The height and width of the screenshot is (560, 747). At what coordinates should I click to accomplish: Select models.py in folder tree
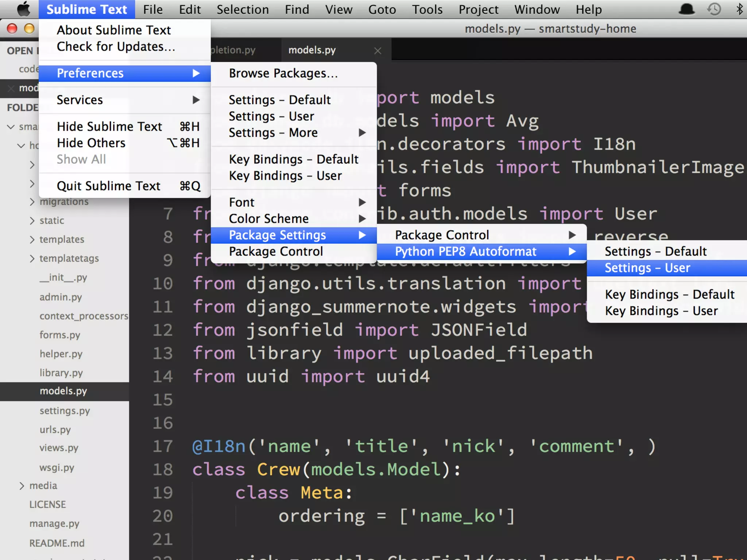point(63,391)
